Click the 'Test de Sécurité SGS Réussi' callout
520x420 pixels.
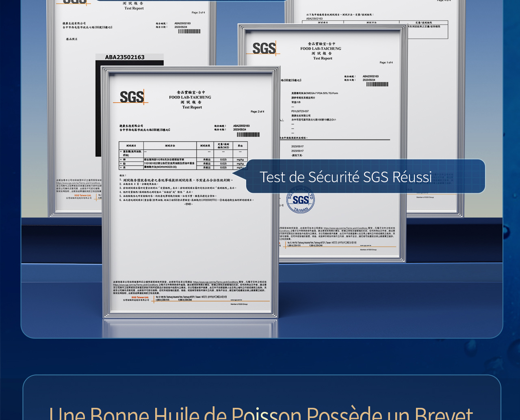[x=366, y=176]
